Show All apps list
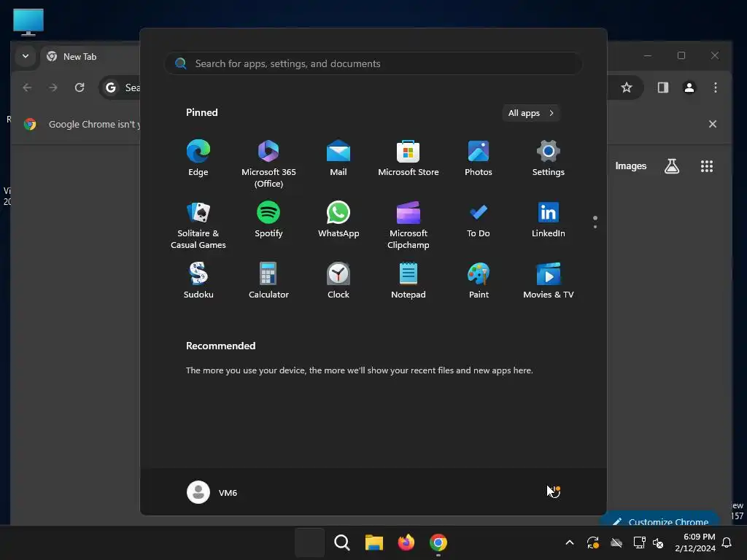 (x=531, y=113)
